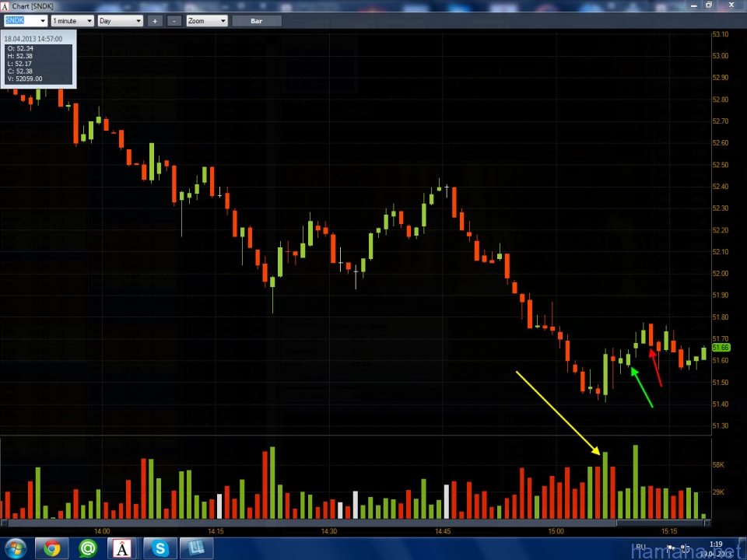Click the taskbar clock showing 1:19

click(716, 544)
